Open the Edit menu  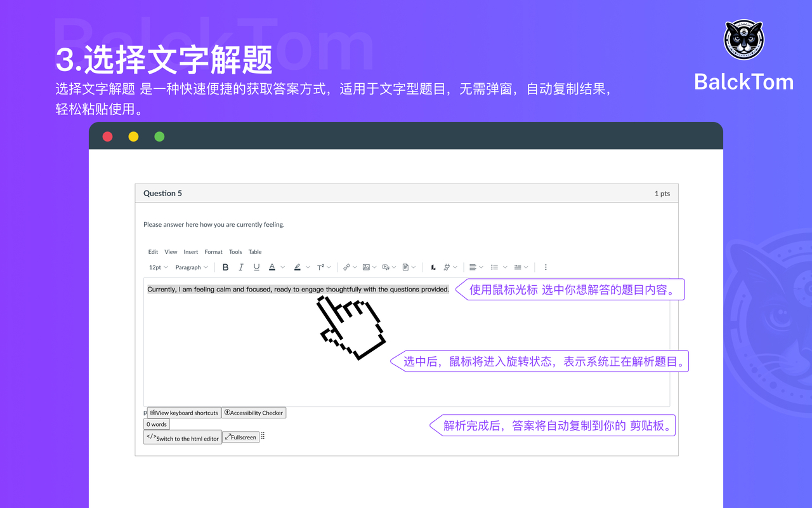[154, 252]
